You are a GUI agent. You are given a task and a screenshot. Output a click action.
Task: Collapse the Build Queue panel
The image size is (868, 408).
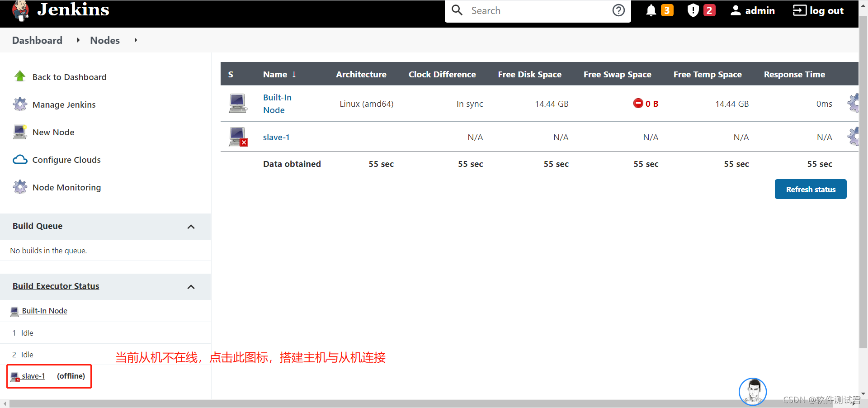pyautogui.click(x=191, y=227)
